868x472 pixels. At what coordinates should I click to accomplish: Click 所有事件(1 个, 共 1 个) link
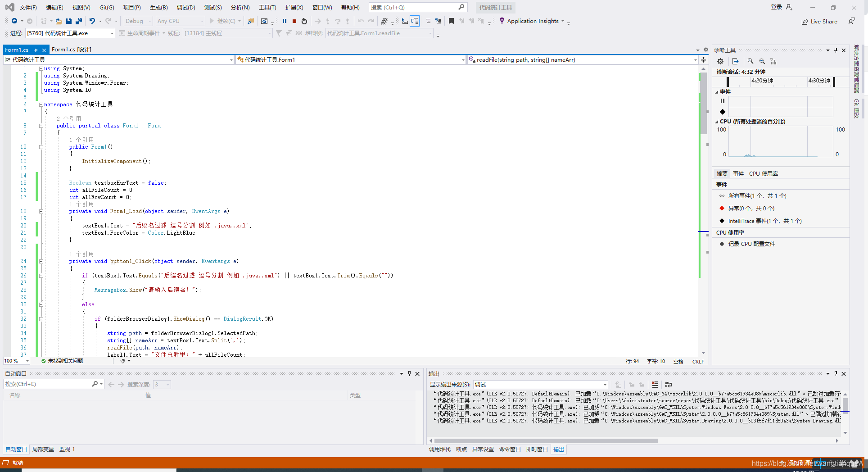[757, 196]
